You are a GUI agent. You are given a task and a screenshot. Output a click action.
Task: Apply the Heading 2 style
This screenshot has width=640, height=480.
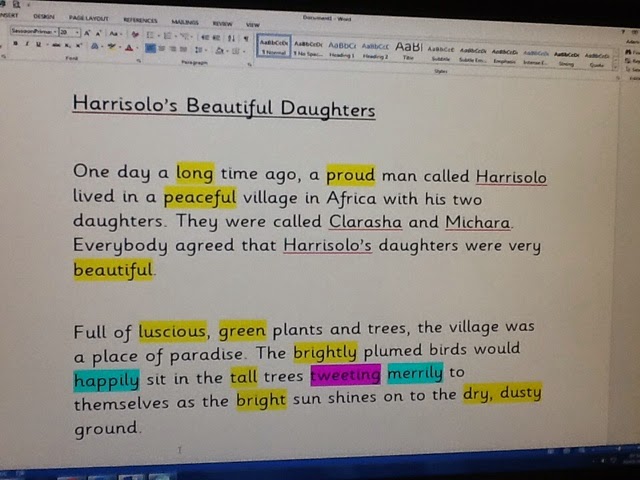(375, 51)
